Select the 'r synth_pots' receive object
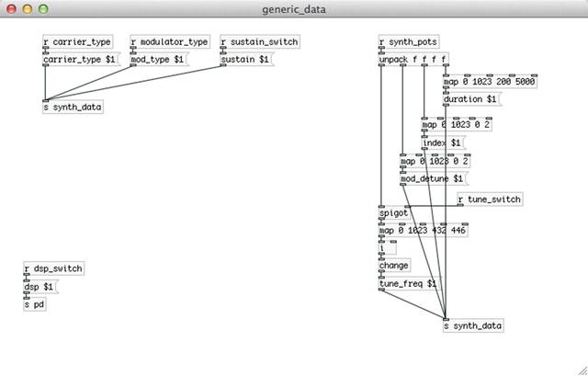 click(409, 41)
